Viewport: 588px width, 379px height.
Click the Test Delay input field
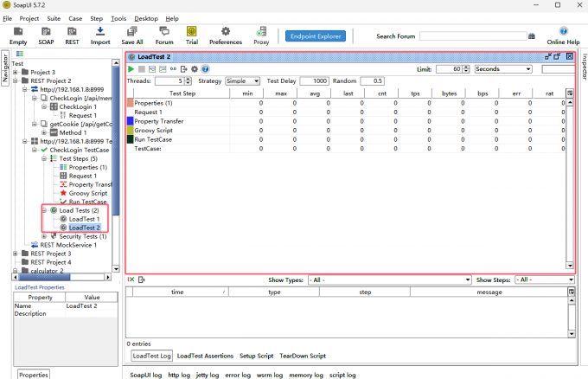coord(314,81)
